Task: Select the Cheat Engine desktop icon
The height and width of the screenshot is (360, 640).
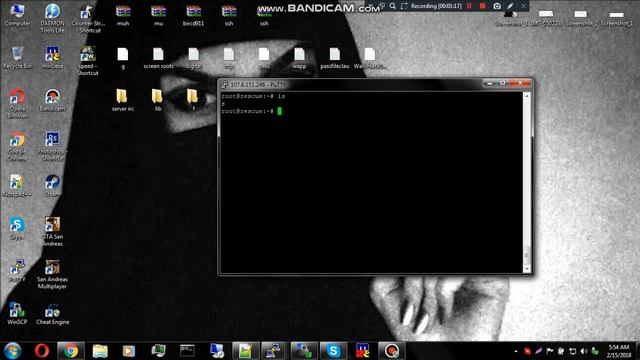Action: tap(52, 313)
